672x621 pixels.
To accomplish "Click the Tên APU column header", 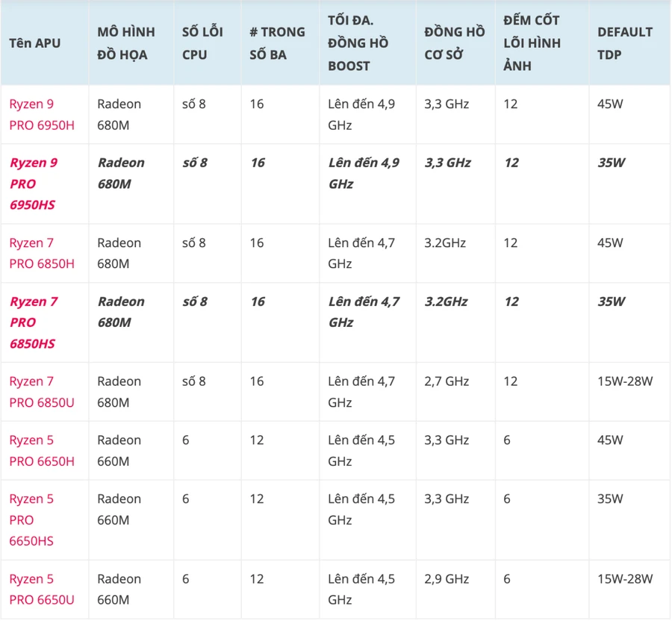I will click(34, 43).
